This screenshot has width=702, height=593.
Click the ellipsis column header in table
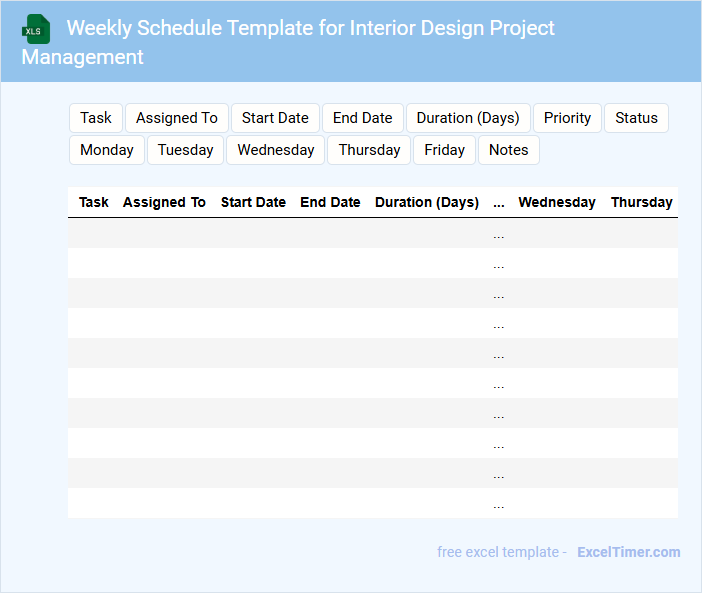[x=499, y=202]
